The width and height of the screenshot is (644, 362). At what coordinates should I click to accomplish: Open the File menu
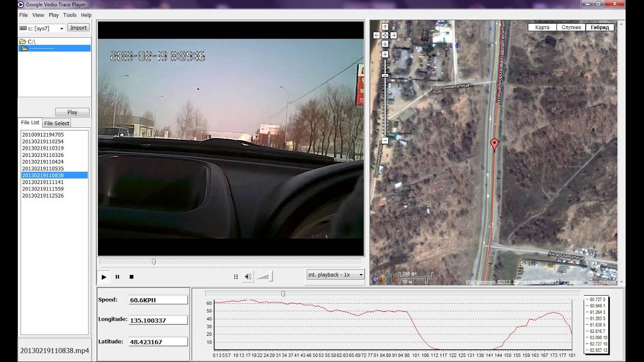click(23, 15)
